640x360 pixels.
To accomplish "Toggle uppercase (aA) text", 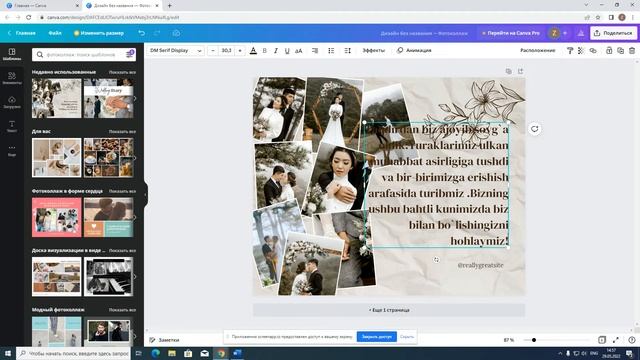I will [x=298, y=51].
